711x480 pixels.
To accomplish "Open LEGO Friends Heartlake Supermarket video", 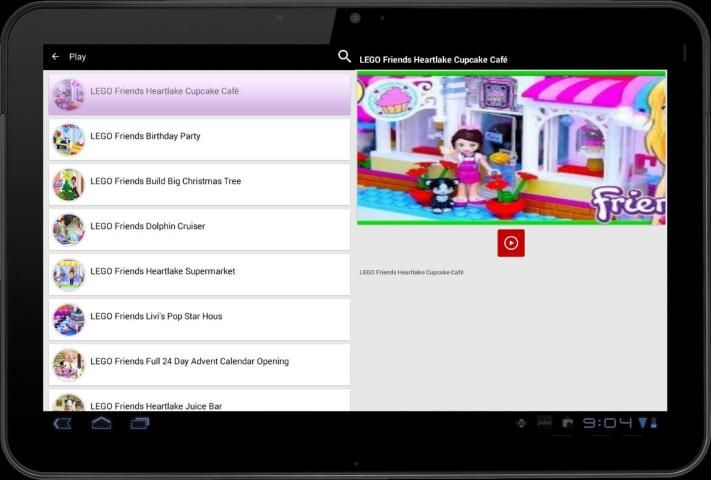I will coord(162,272).
